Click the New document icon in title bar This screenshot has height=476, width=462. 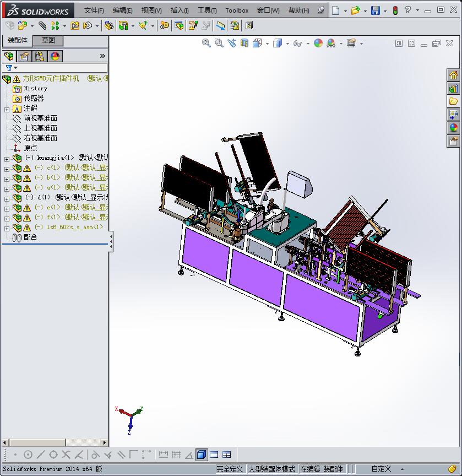(335, 10)
